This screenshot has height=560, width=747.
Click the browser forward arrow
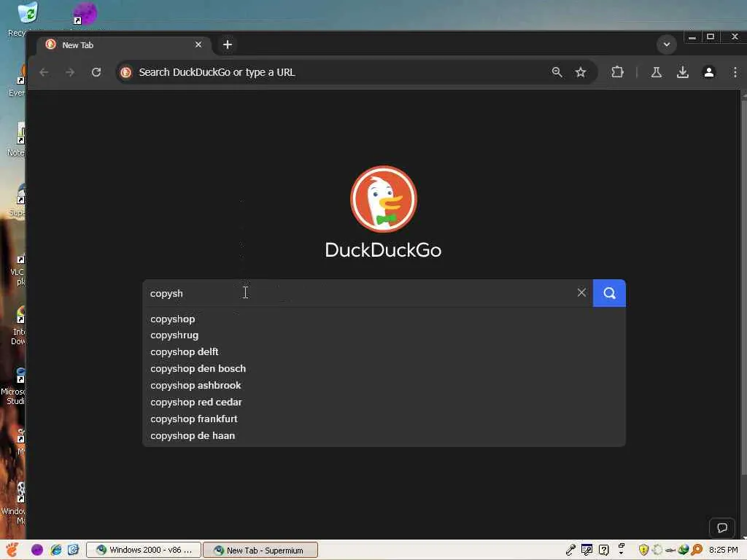point(70,72)
